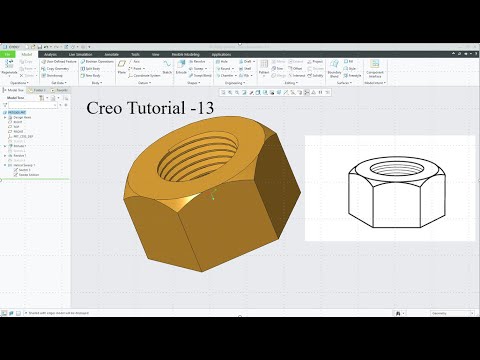The height and width of the screenshot is (360, 480).
Task: Click the Solidify tool
Action: click(315, 76)
